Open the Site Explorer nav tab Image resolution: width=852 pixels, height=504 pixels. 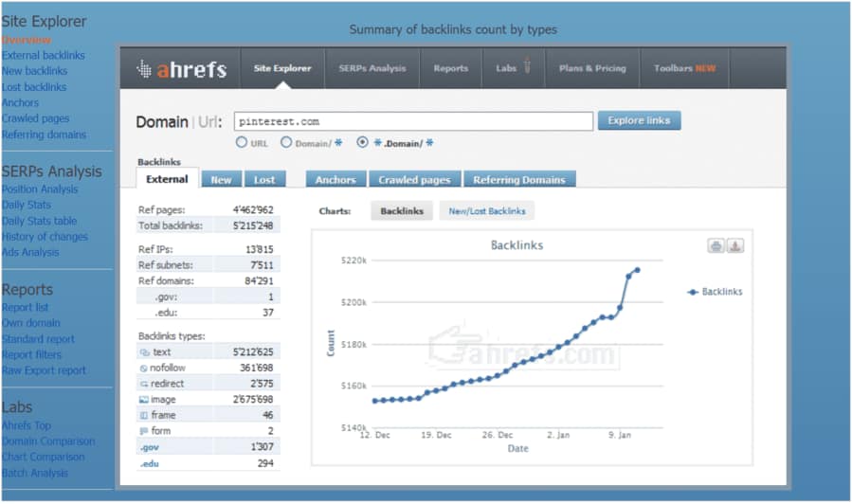coord(282,68)
